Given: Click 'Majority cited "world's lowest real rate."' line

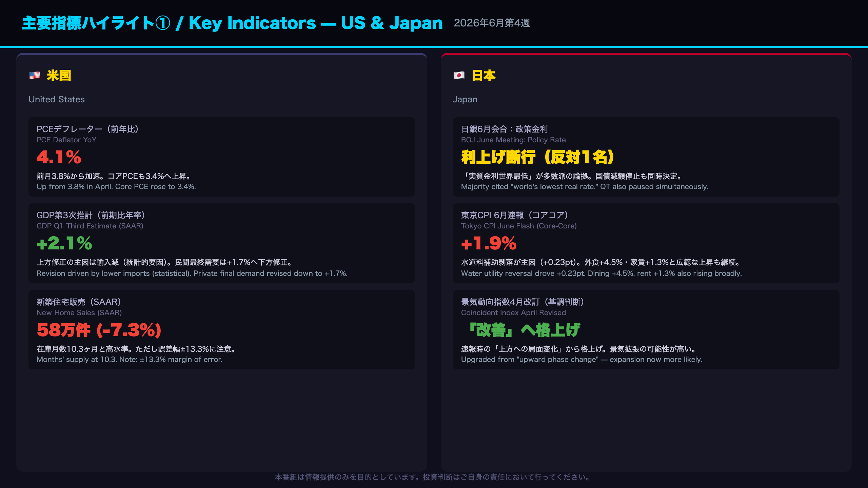Looking at the screenshot, I should tap(585, 187).
